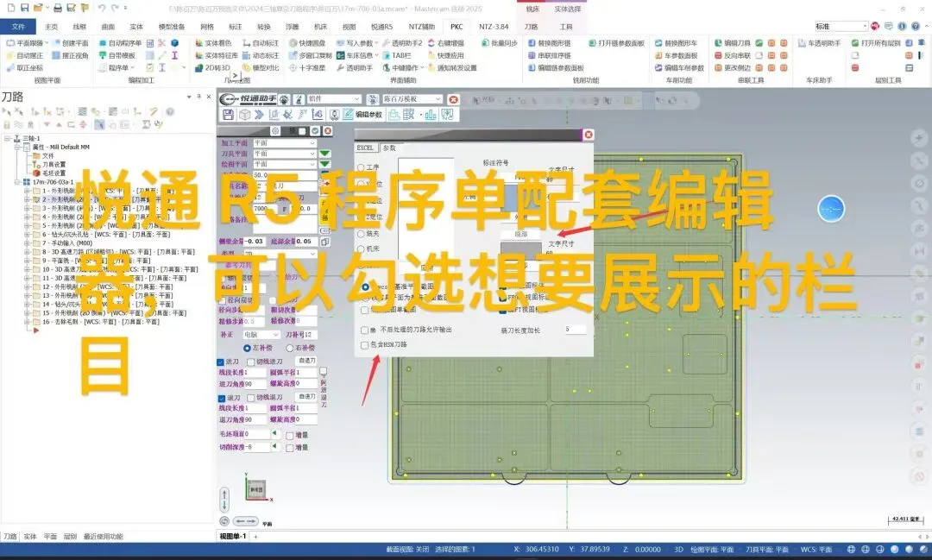Click the 反向串联 ribbon tool

point(733,55)
